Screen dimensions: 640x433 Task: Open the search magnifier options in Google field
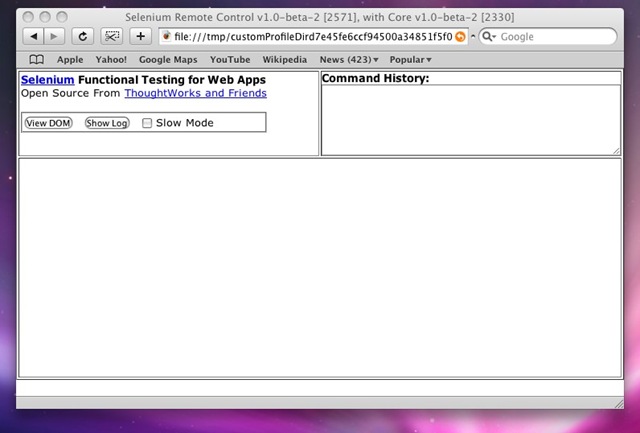489,37
